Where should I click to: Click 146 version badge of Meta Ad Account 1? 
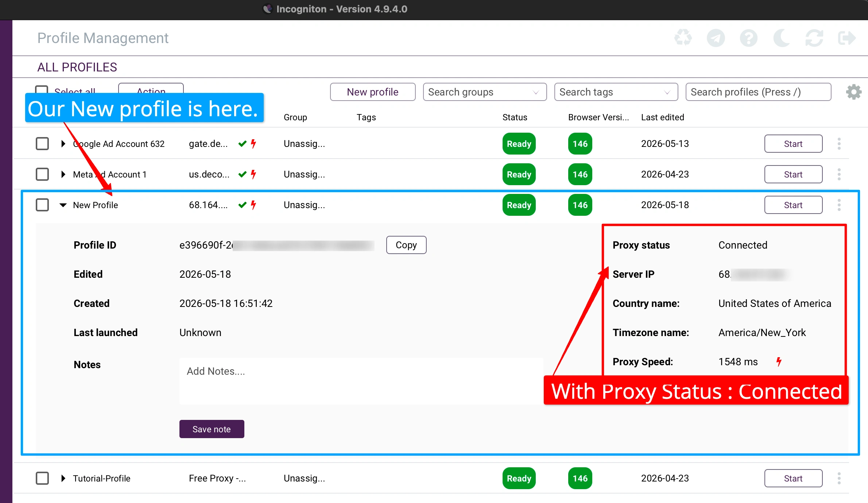tap(580, 174)
